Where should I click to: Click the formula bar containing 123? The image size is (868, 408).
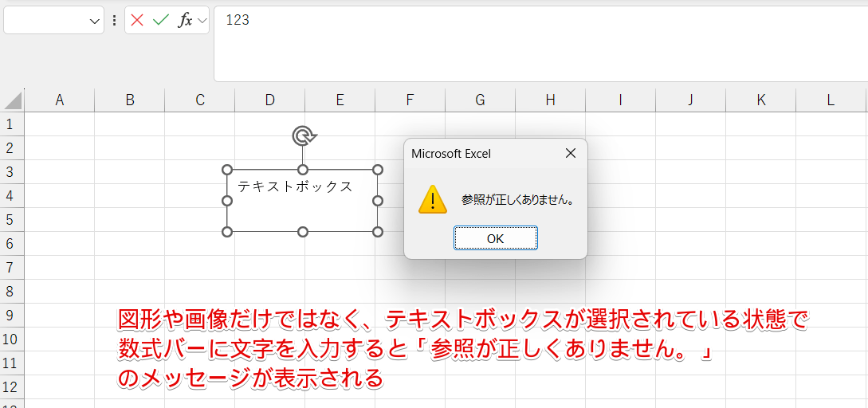tap(541, 44)
